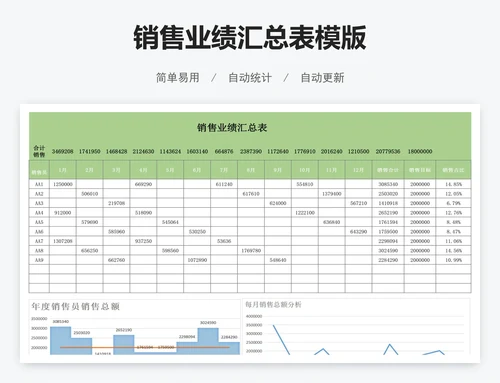Select November total cell 2016240
Viewport: 500px width, 383px height.
coord(332,151)
